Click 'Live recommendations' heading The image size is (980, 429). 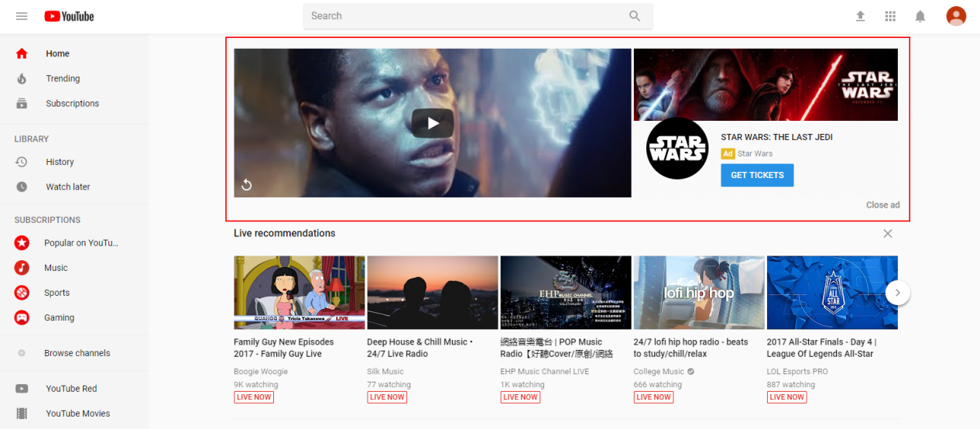285,233
